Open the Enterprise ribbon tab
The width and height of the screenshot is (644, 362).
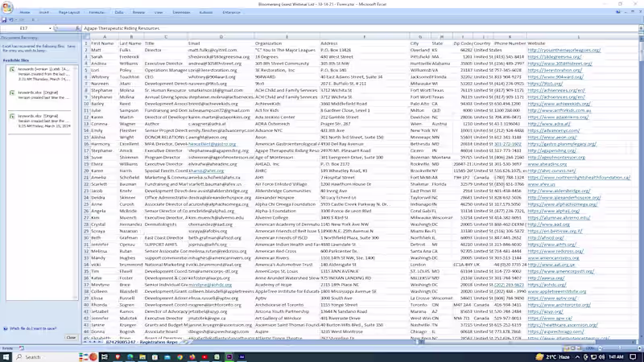pyautogui.click(x=231, y=12)
